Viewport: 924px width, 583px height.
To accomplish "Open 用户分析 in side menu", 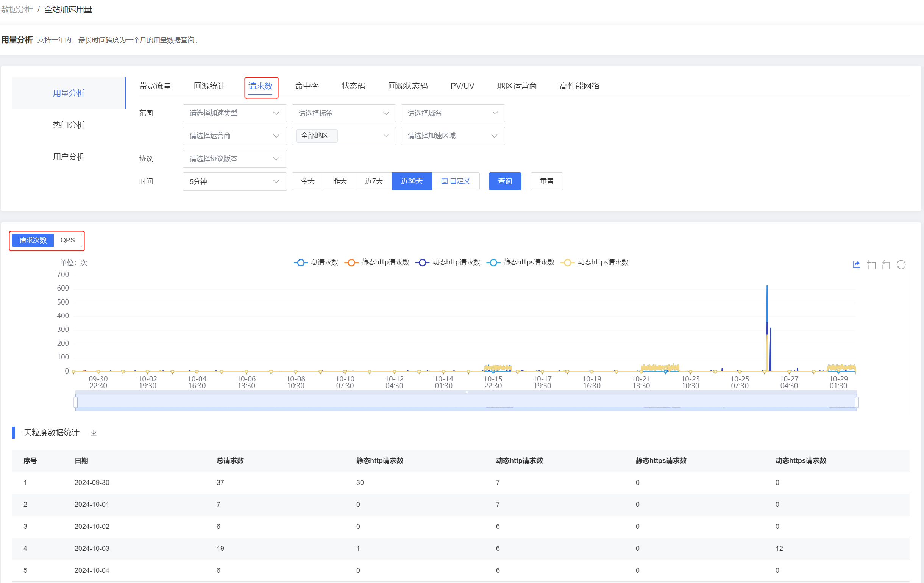I will (69, 157).
